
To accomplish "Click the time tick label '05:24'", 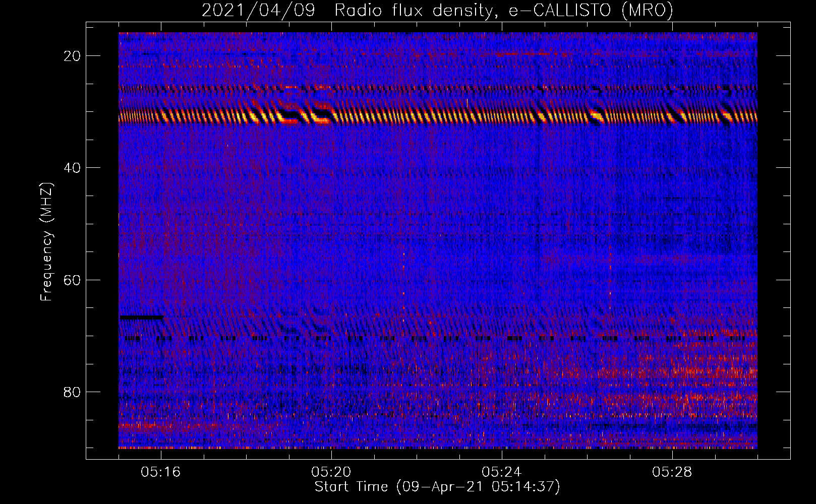I will tap(502, 472).
